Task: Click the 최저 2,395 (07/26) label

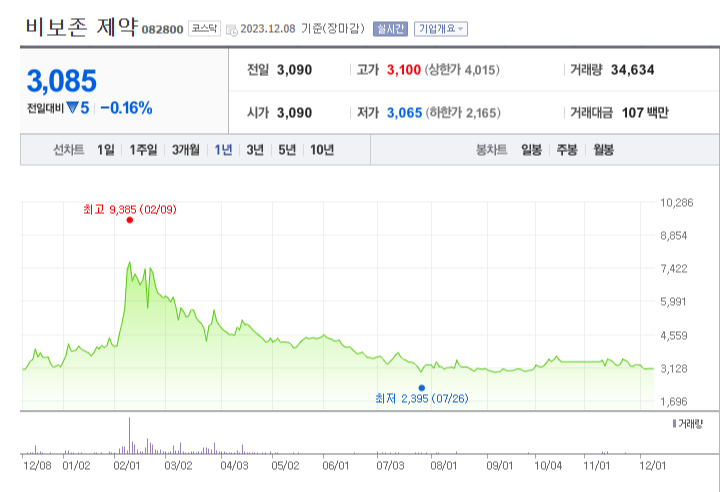Action: [422, 398]
